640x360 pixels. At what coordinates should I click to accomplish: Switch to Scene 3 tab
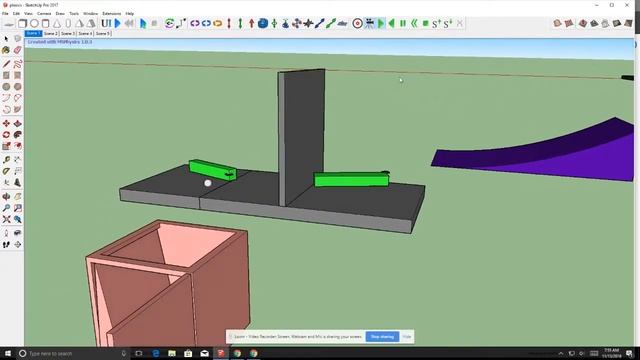(x=68, y=33)
